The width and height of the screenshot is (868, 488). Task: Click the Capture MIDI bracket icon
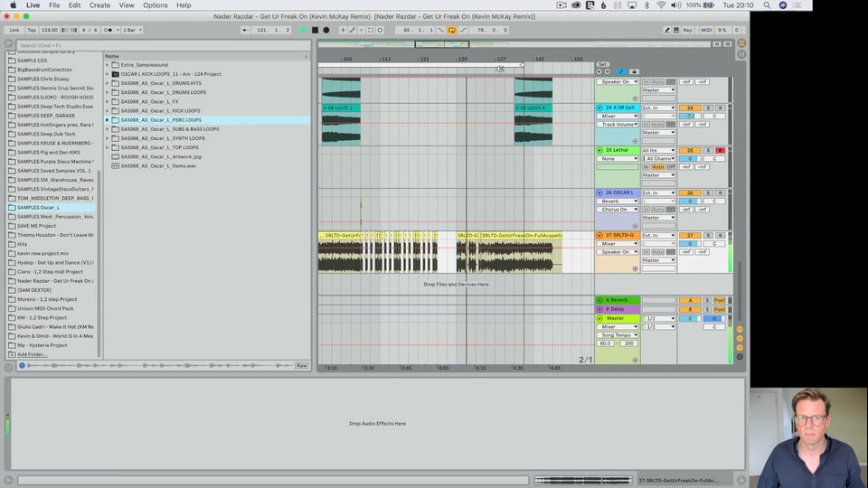pyautogui.click(x=371, y=30)
